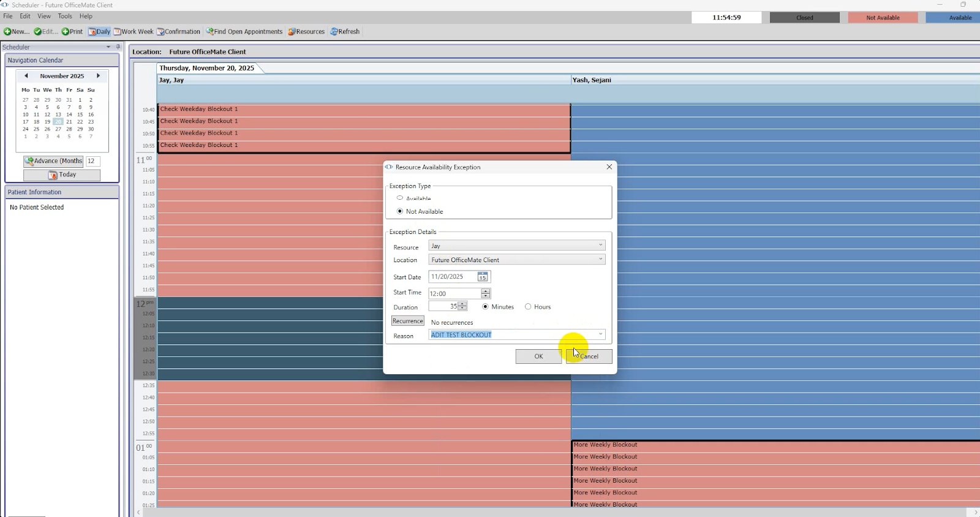Expand the Resource dropdown showing Jay
This screenshot has width=980, height=517.
(x=600, y=246)
